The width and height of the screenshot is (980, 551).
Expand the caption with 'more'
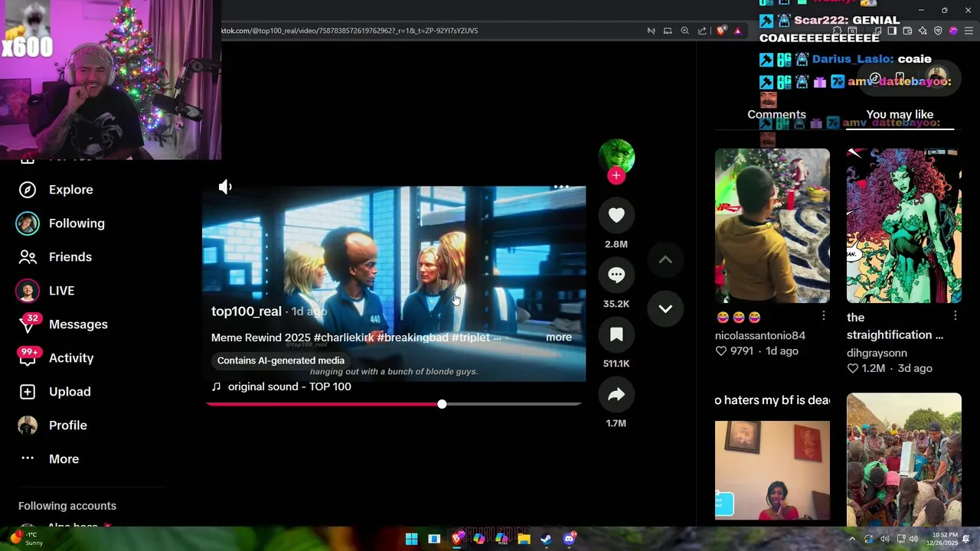(x=559, y=337)
